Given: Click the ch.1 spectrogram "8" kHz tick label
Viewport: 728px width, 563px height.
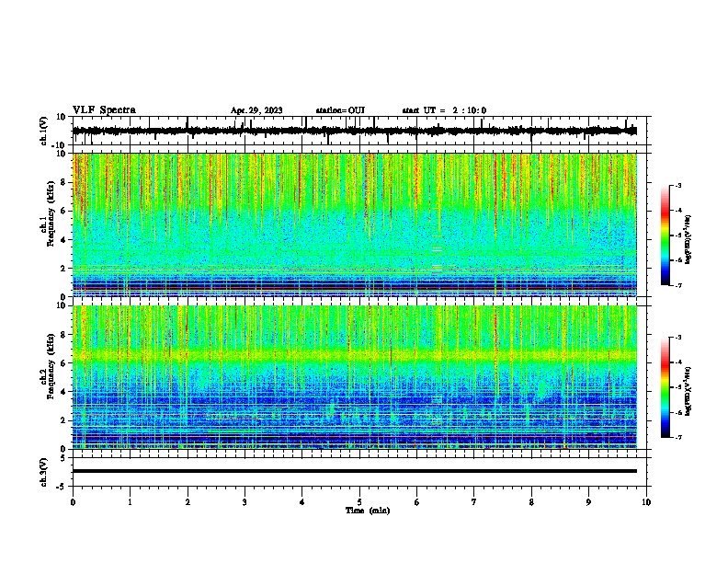Looking at the screenshot, I should [x=63, y=182].
